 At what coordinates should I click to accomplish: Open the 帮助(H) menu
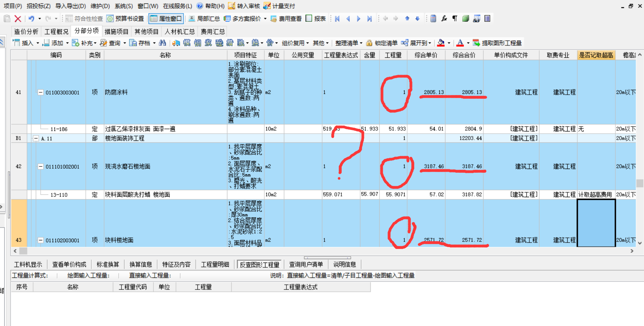pos(211,6)
